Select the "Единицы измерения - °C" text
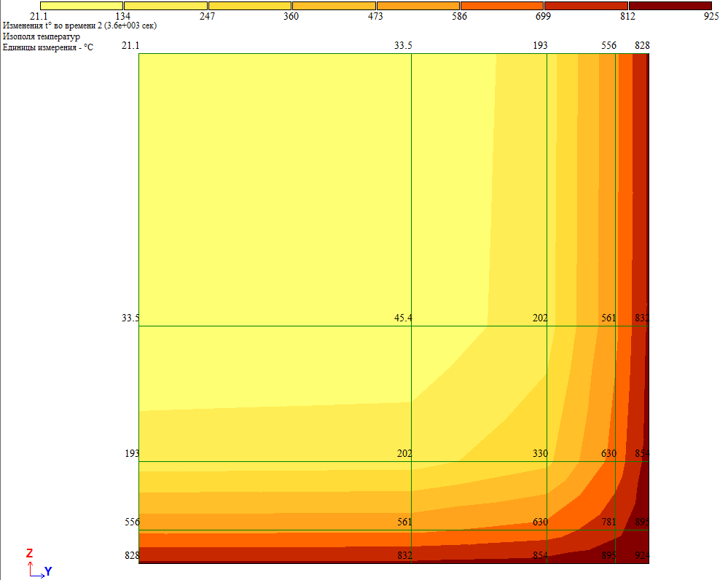 pyautogui.click(x=48, y=46)
